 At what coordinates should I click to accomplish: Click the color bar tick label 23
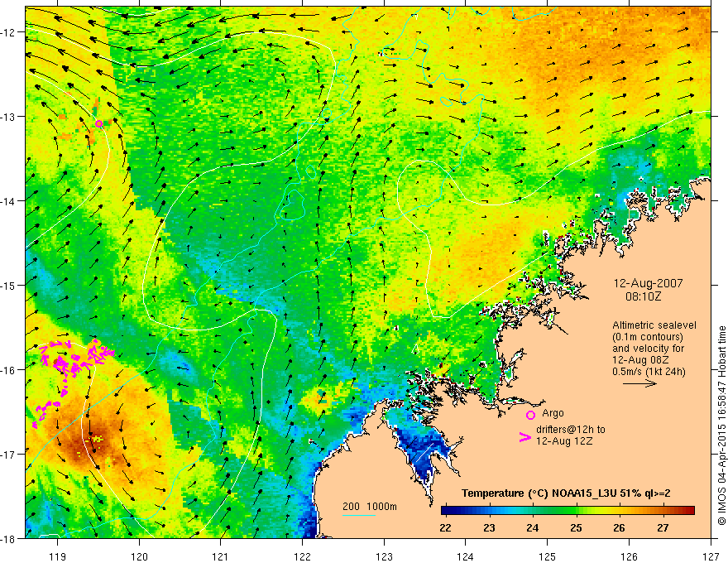tap(489, 527)
